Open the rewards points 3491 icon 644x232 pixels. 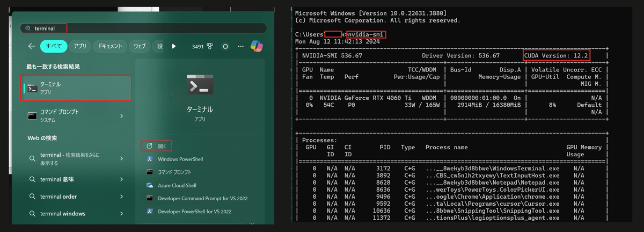pyautogui.click(x=202, y=46)
